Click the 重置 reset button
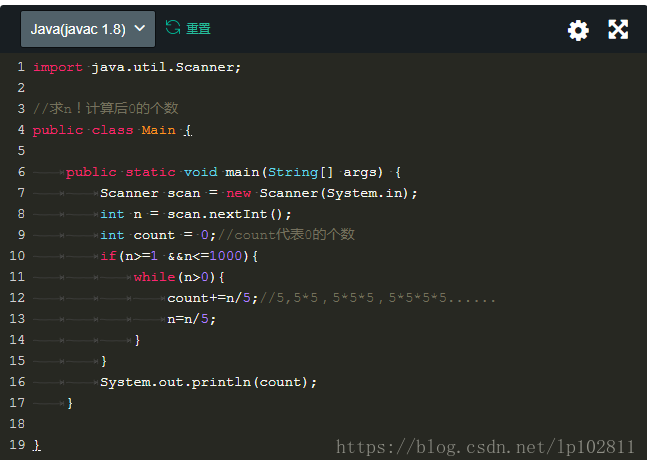This screenshot has width=647, height=467. [198, 28]
